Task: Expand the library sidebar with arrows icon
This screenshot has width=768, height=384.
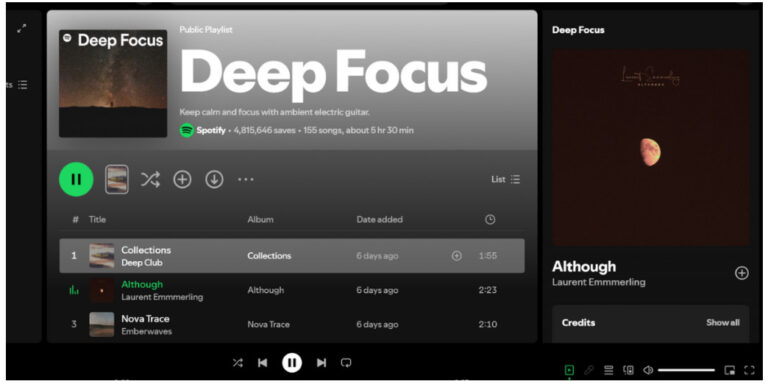Action: click(x=22, y=28)
